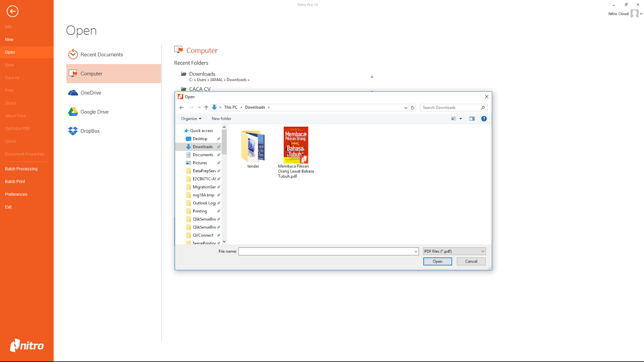Click the Cancel button in dialog

[x=471, y=261]
